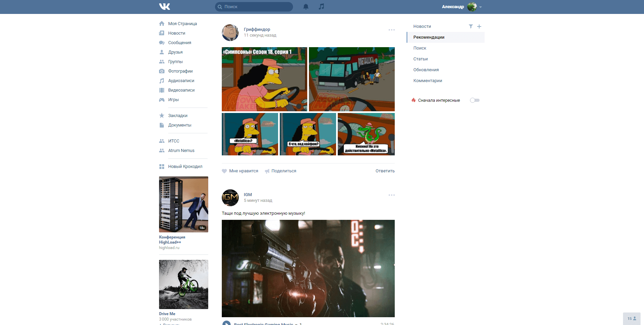Image resolution: width=644 pixels, height=325 pixels.
Task: Open Сообщения in left menu
Action: (x=180, y=43)
